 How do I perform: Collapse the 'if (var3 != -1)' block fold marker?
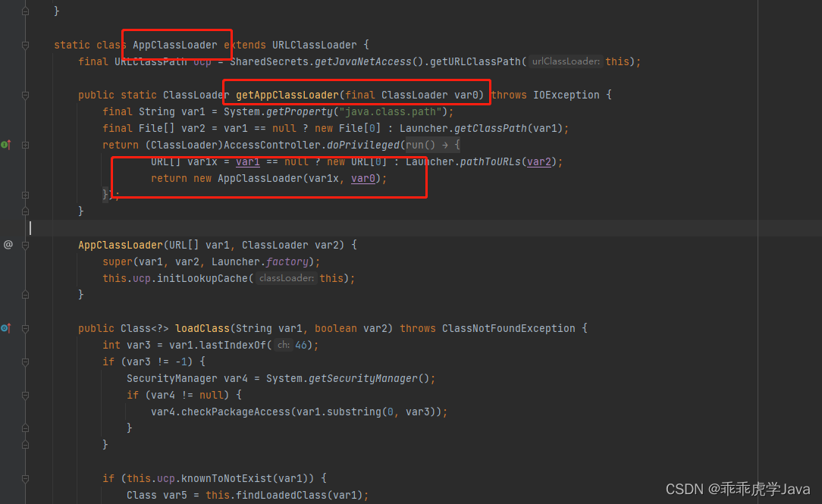tap(25, 362)
